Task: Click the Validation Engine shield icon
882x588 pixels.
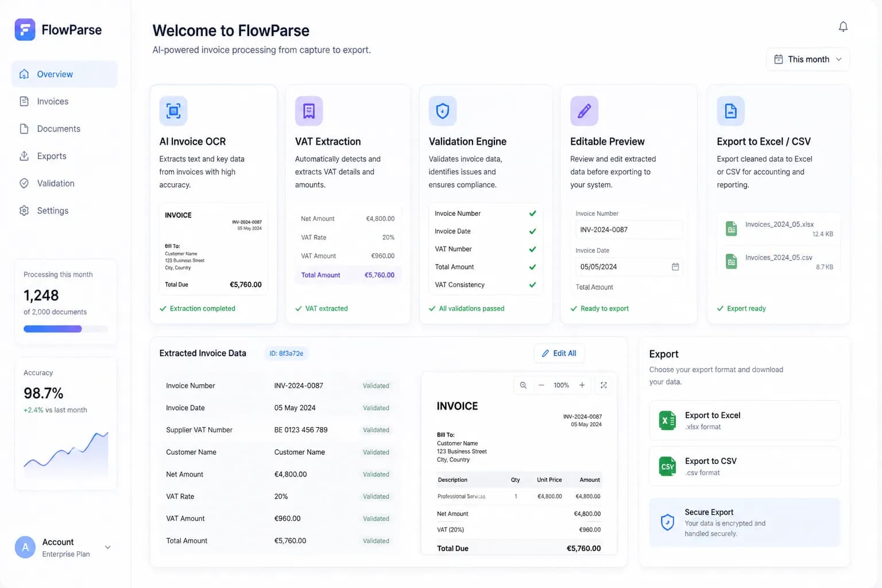Action: point(443,111)
